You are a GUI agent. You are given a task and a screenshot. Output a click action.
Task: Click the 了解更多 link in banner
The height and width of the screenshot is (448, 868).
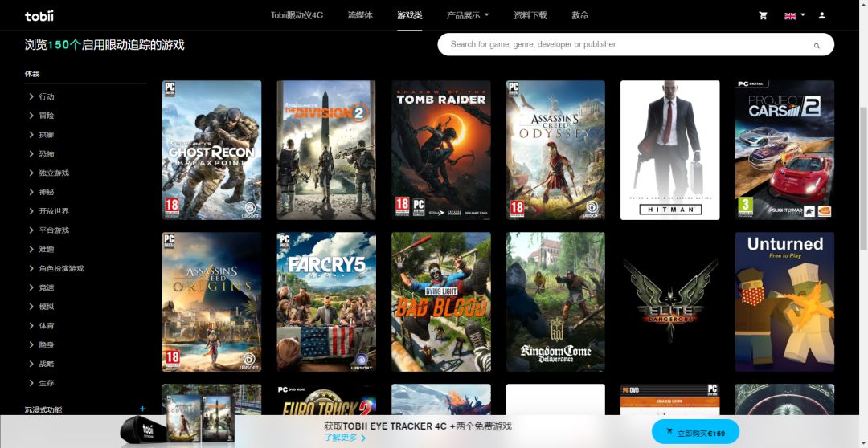click(344, 438)
